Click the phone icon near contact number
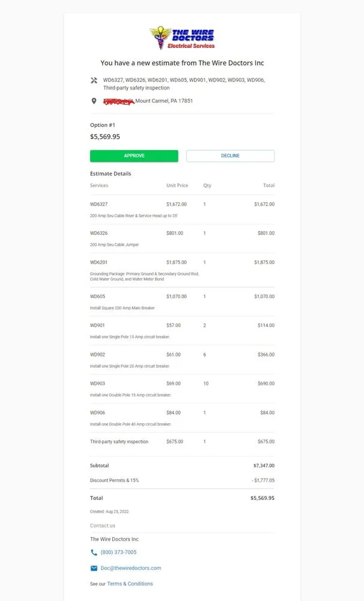364x601 pixels. pos(94,552)
